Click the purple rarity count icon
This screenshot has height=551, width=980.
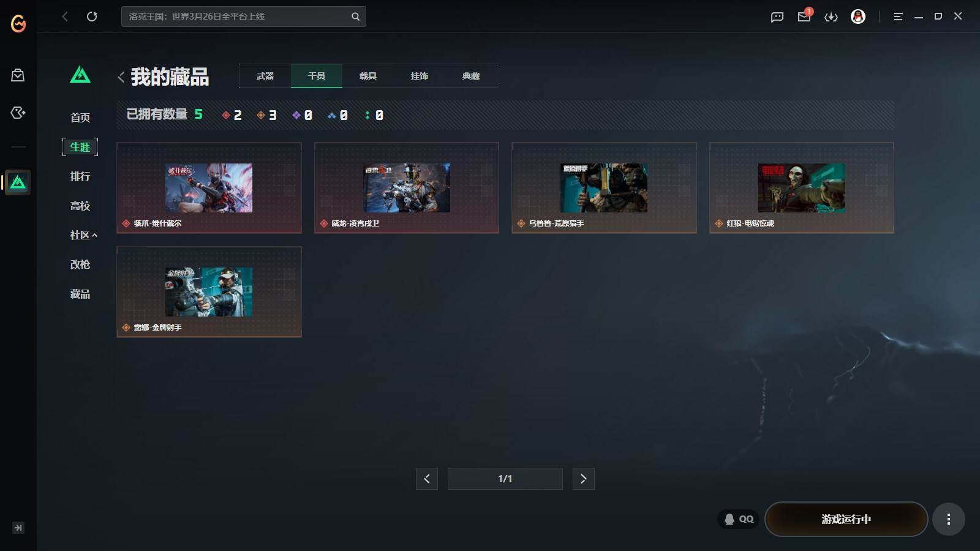point(296,115)
